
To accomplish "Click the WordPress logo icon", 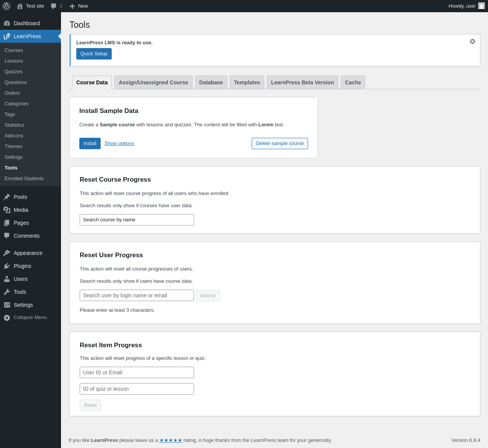I will [x=6, y=6].
